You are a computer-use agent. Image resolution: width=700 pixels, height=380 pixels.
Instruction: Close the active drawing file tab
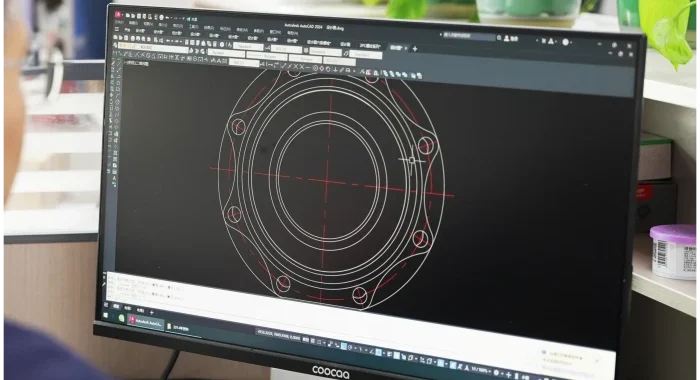coord(406,48)
